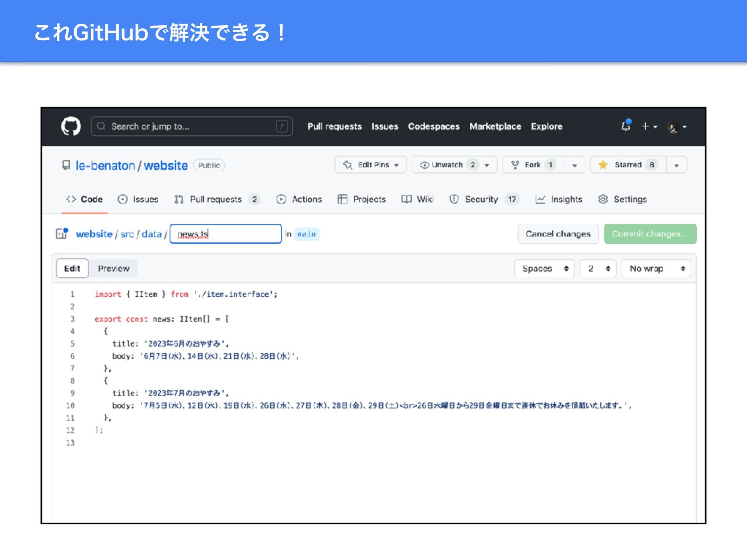747x560 pixels.
Task: Click Commit changes button
Action: pyautogui.click(x=650, y=234)
